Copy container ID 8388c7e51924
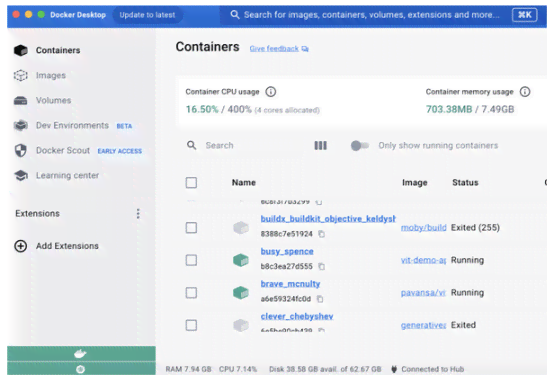Viewport: 554px width, 383px height. coord(322,234)
